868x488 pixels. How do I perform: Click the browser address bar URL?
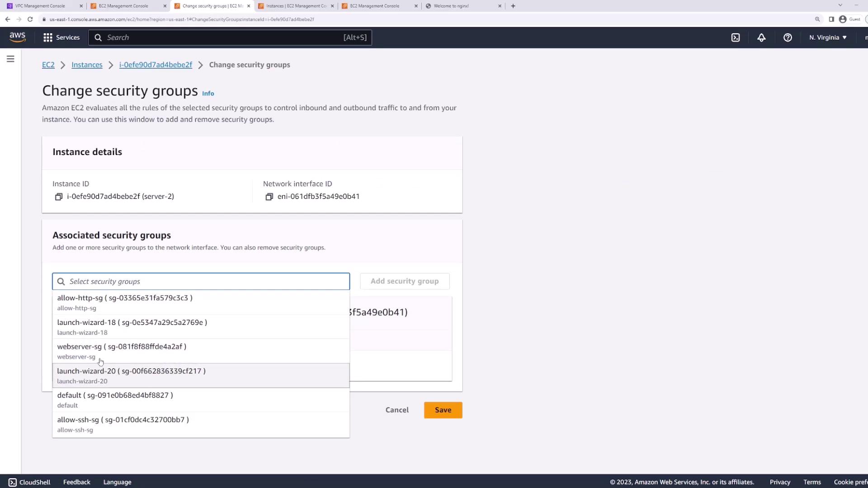click(182, 19)
